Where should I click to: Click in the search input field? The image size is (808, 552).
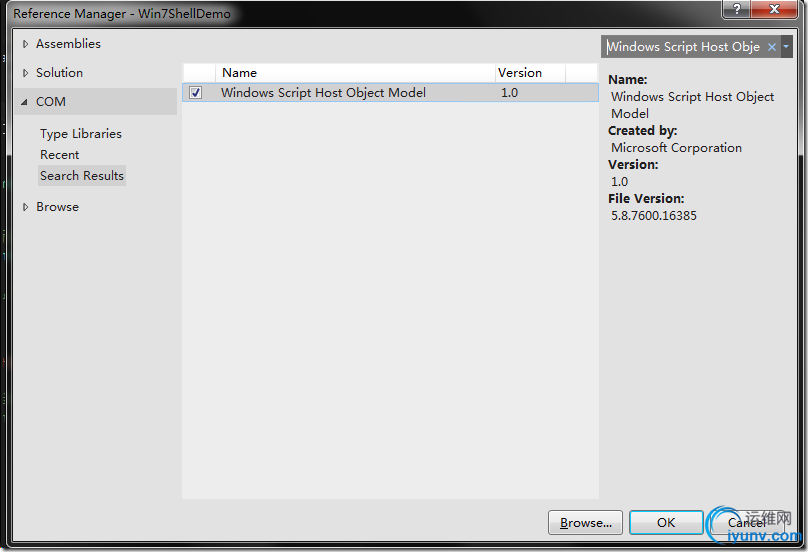[x=683, y=47]
